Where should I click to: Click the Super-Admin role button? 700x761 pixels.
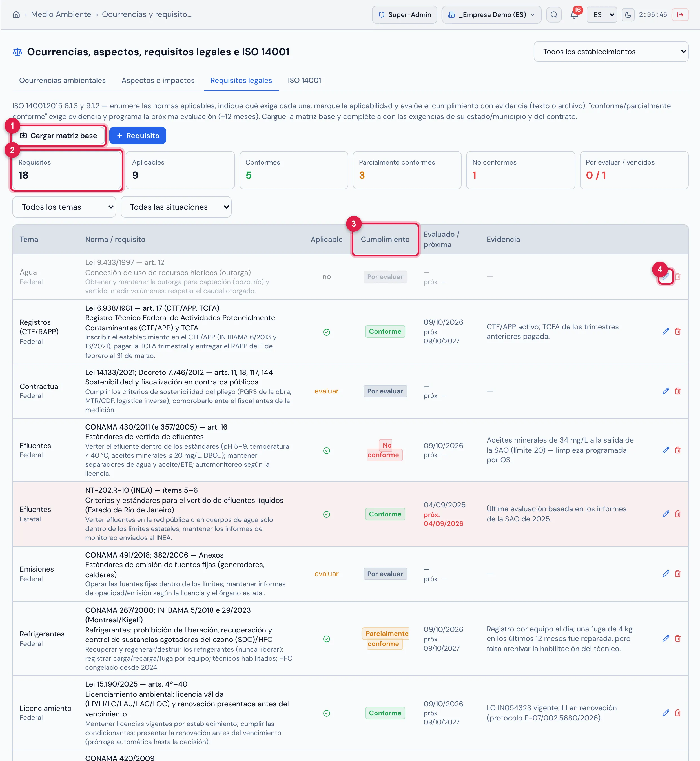click(x=405, y=15)
